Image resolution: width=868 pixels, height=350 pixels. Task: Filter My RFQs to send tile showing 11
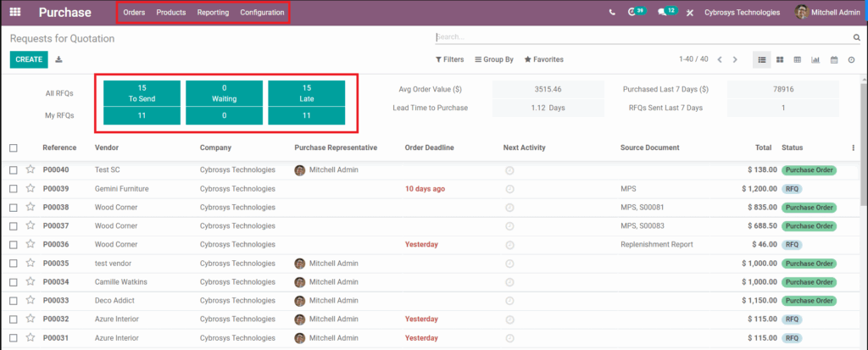click(x=142, y=116)
